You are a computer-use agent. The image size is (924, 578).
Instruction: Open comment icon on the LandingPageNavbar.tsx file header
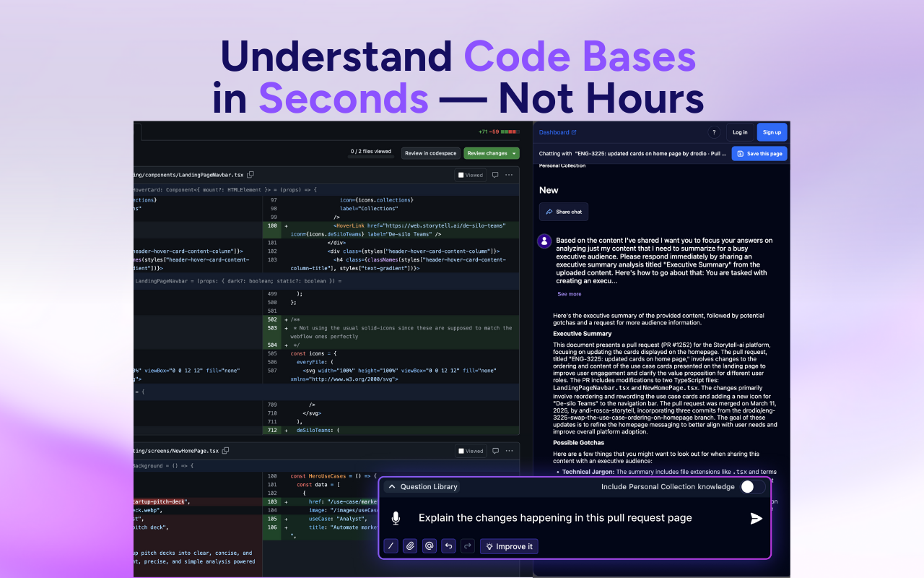pos(495,175)
